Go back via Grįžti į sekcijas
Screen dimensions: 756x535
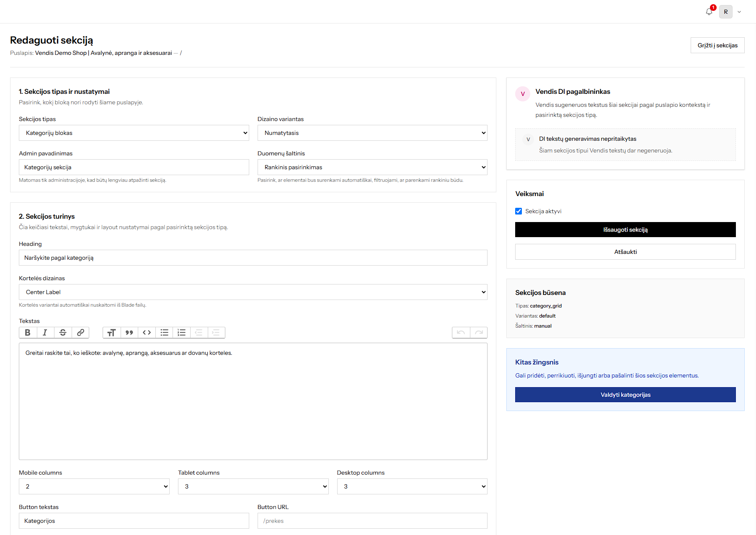pyautogui.click(x=717, y=45)
